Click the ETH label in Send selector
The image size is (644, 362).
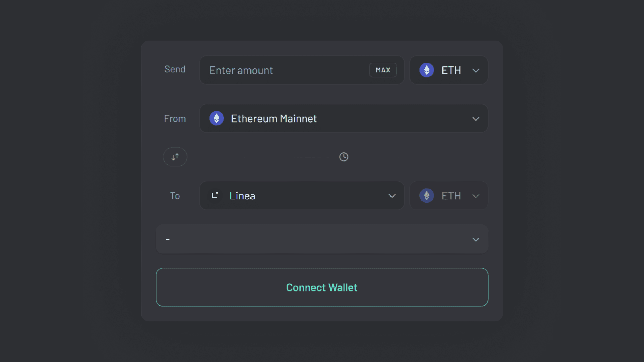point(451,70)
